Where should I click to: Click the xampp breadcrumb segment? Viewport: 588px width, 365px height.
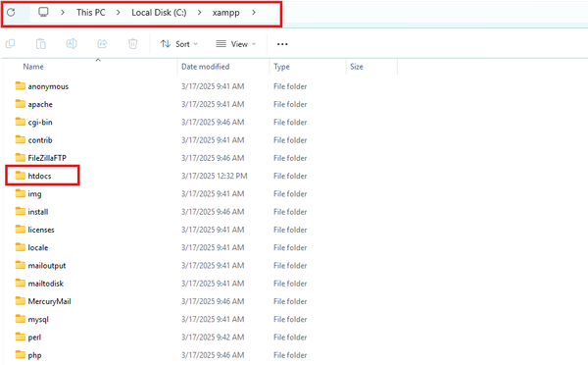point(225,13)
